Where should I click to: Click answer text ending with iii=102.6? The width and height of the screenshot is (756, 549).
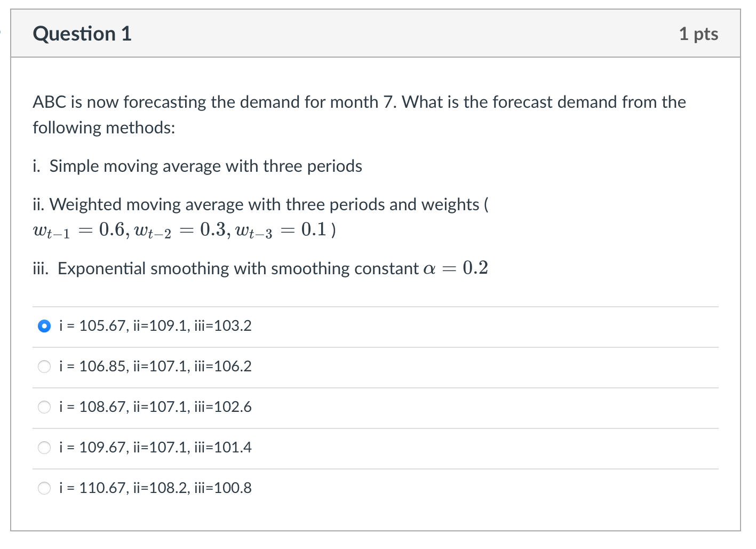(155, 407)
